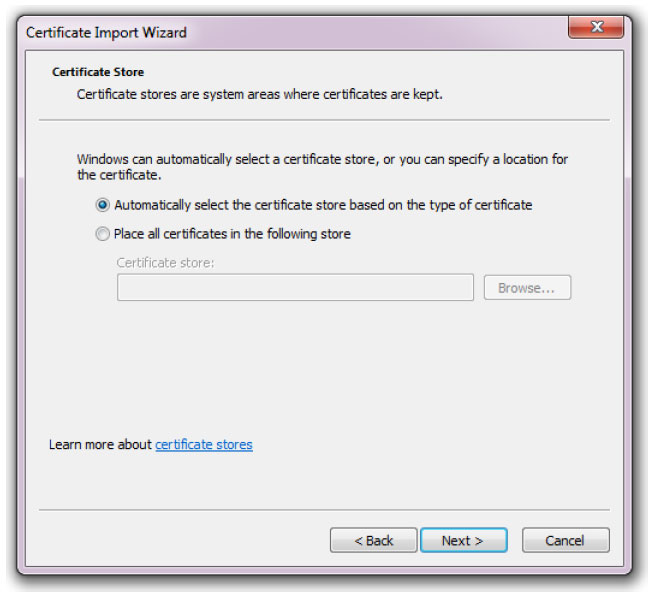Click the Certificate store text field

pos(295,287)
